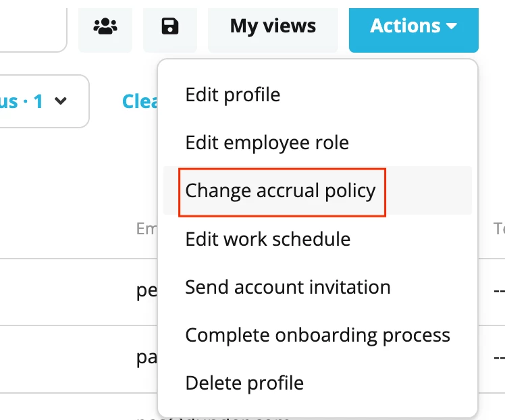The image size is (505, 420).
Task: Toggle the blue Actions dropdown button
Action: tap(414, 30)
